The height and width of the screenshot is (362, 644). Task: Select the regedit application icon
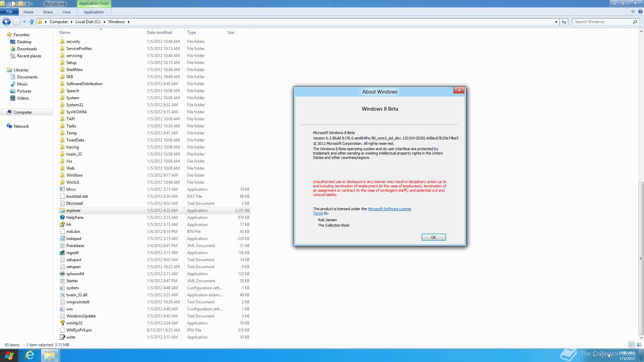point(62,253)
